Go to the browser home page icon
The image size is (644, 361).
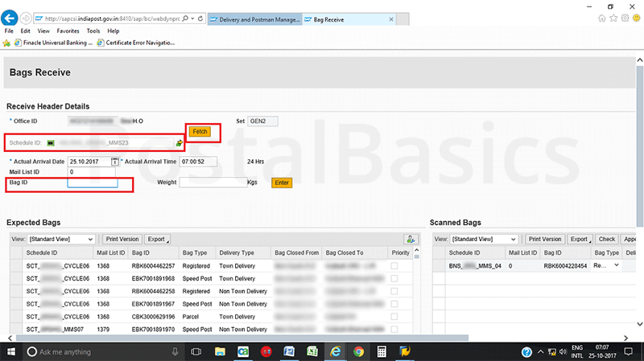603,18
